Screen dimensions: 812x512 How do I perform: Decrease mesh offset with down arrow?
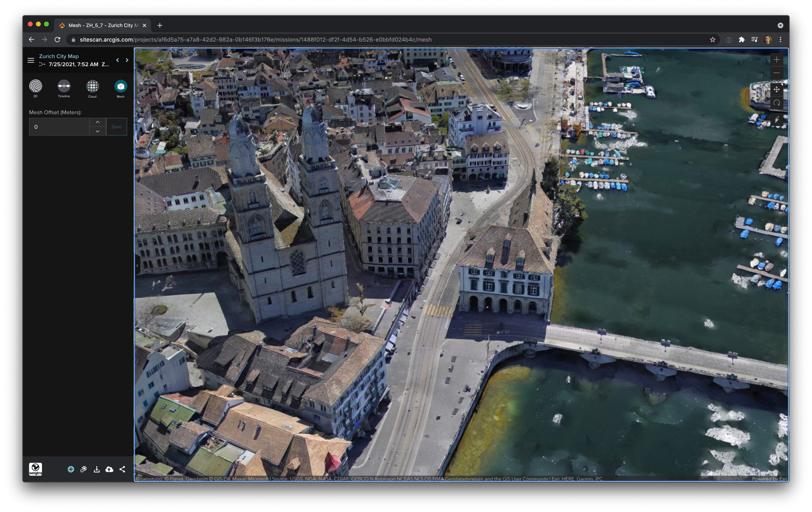point(97,131)
